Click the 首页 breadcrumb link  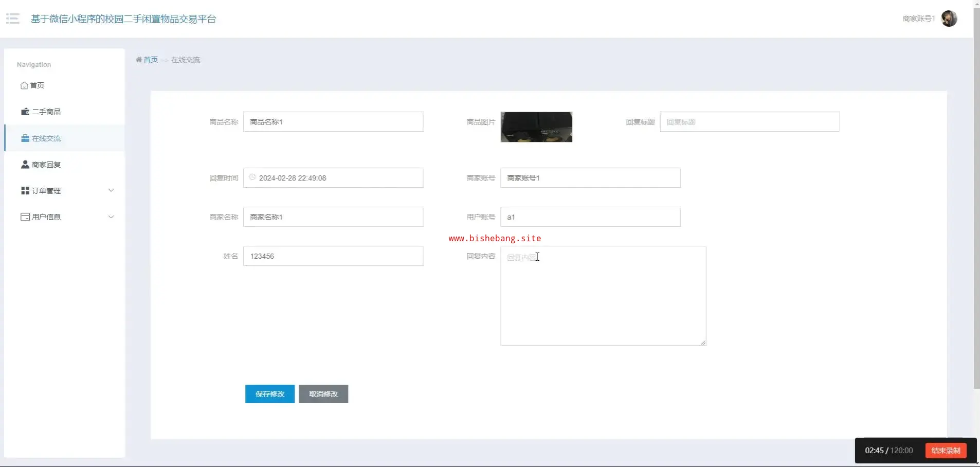point(150,60)
